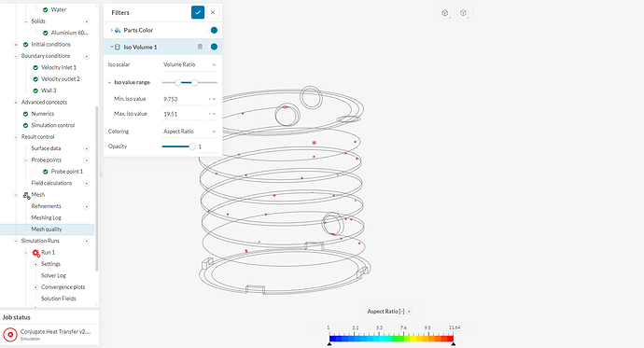The width and height of the screenshot is (644, 348).
Task: Toggle Iso Volume 1 filter visibility
Action: coord(214,47)
